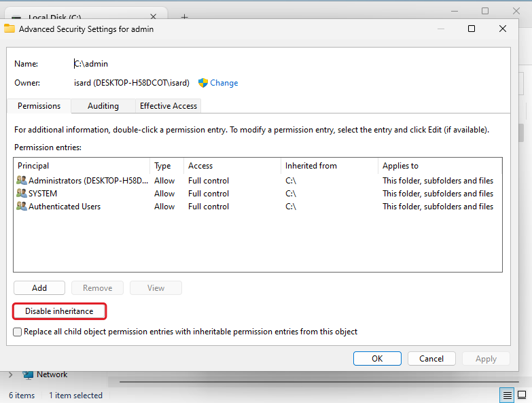This screenshot has height=403, width=532.
Task: Switch to the Effective Access tab
Action: click(168, 106)
